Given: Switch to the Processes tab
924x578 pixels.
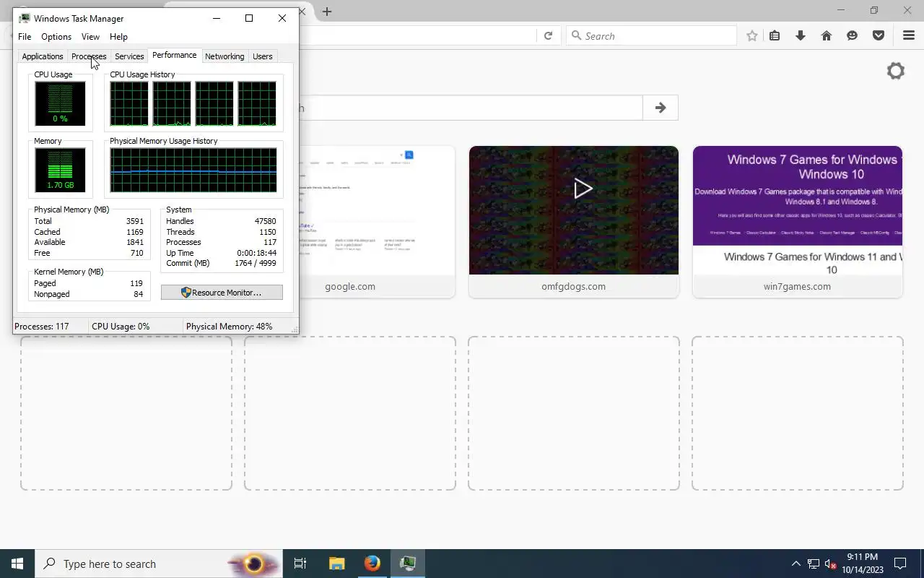Looking at the screenshot, I should point(89,56).
